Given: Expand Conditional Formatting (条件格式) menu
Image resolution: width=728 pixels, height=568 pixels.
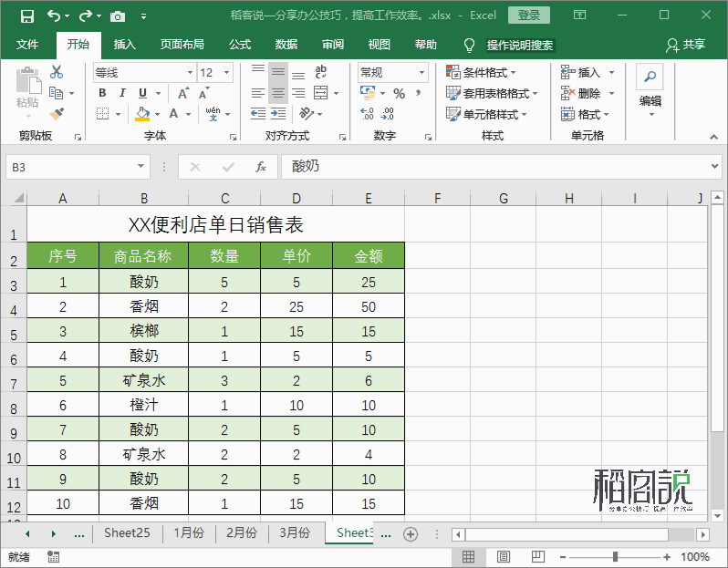Looking at the screenshot, I should click(x=481, y=72).
